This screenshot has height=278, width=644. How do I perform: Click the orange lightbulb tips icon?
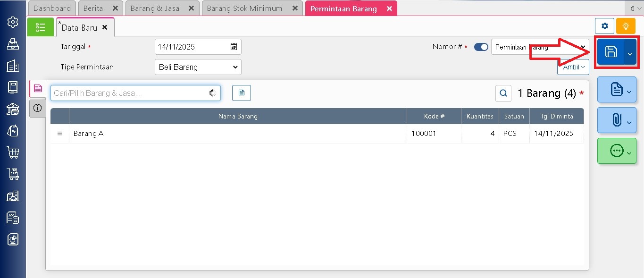[626, 26]
